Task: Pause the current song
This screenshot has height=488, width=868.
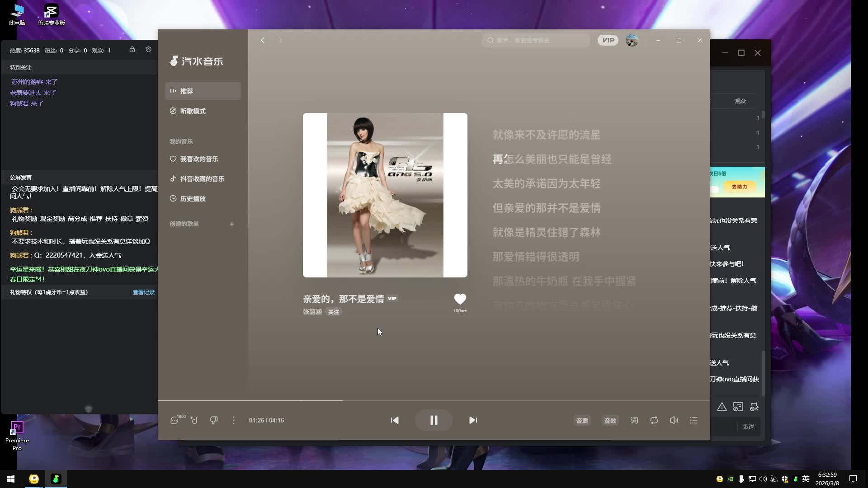Action: click(434, 420)
